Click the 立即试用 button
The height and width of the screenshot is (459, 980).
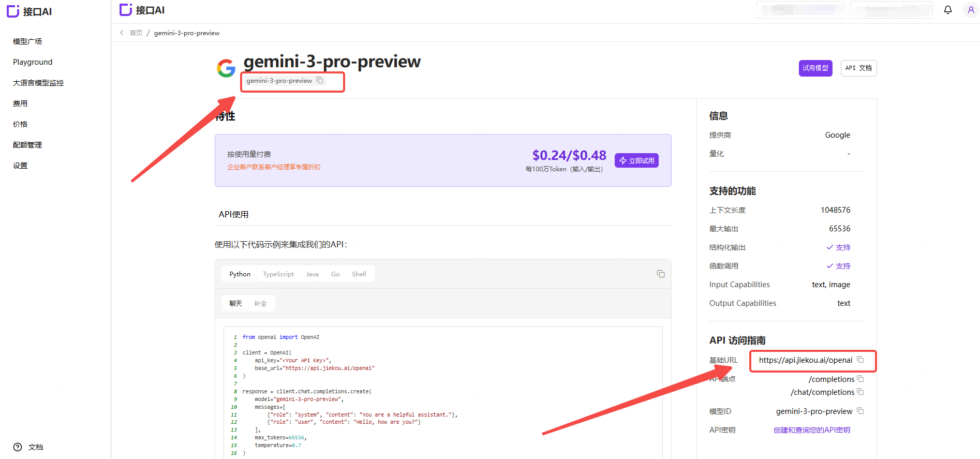(636, 160)
